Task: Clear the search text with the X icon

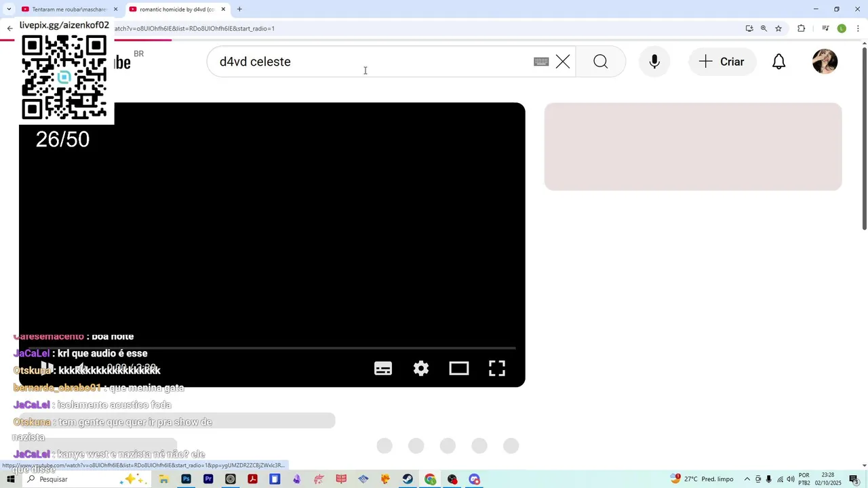Action: 563,62
